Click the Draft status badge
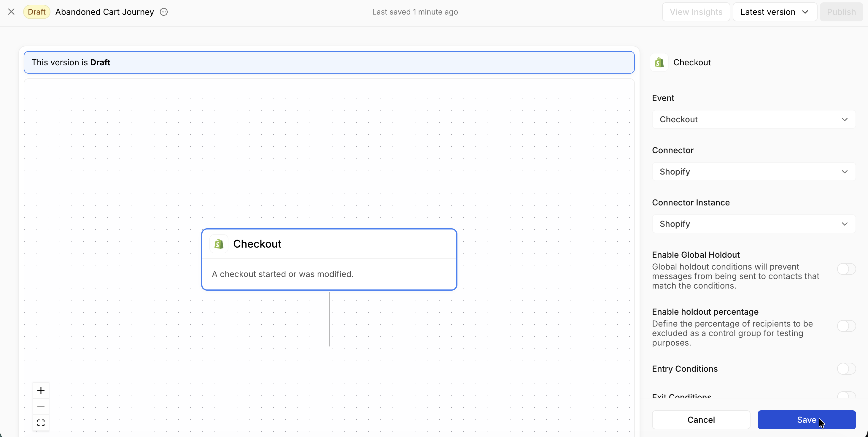 click(36, 12)
